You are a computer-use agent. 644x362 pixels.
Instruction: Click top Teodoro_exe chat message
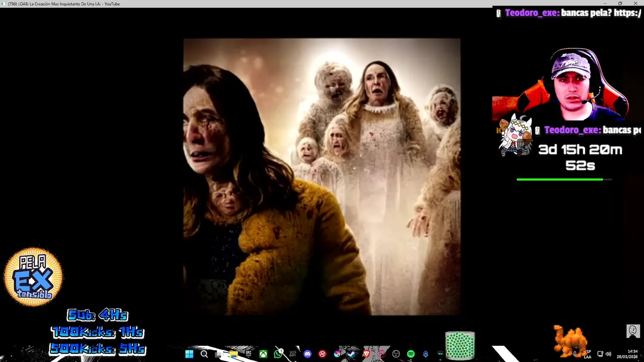[570, 13]
